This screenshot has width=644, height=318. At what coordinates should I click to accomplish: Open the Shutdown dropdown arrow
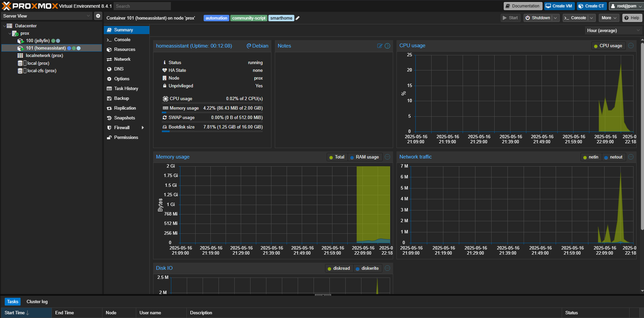[555, 18]
